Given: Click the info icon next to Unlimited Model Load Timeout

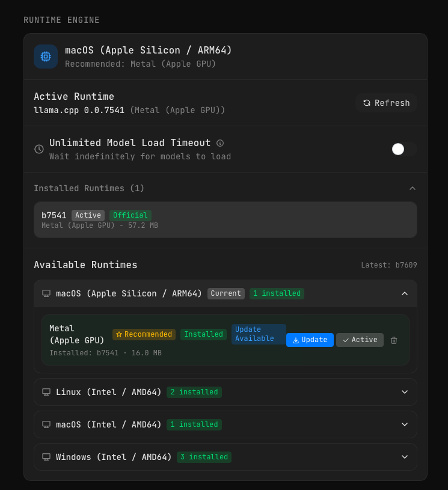Looking at the screenshot, I should (219, 142).
